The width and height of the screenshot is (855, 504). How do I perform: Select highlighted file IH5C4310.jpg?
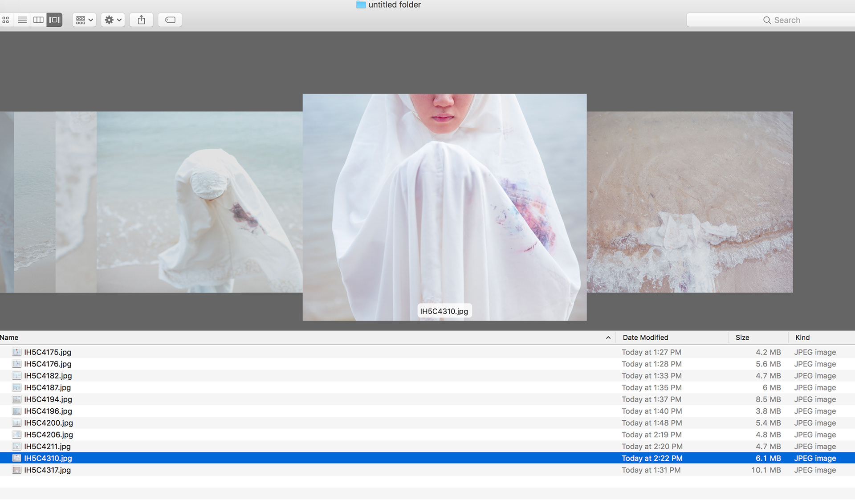click(x=427, y=458)
